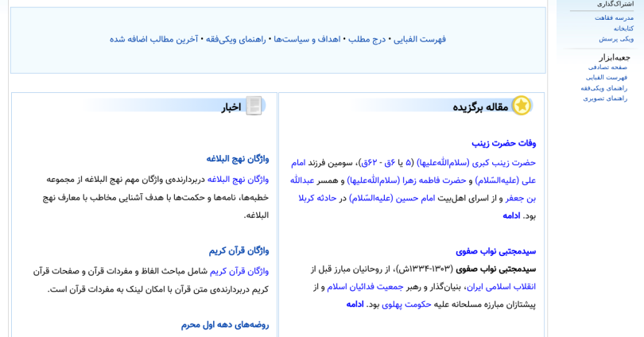
Task: Follow the انقلاب اسلامی ایران link
Action: coord(501,287)
